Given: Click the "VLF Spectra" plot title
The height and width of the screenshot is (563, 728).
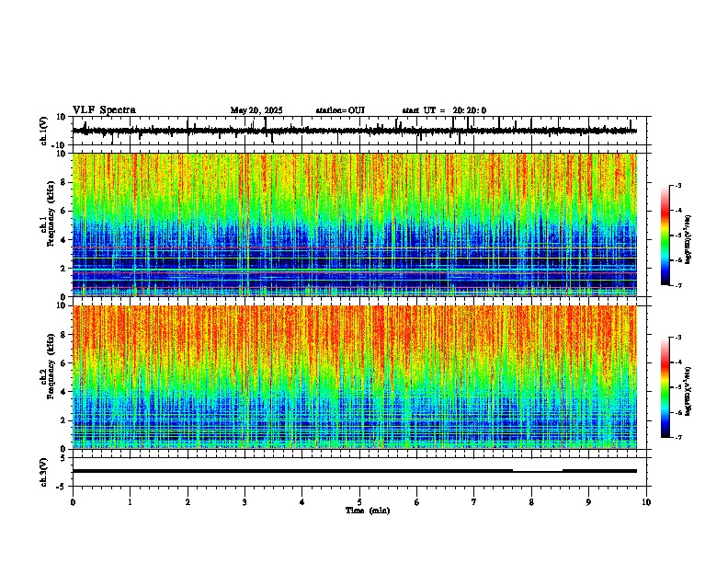Looking at the screenshot, I should coord(104,110).
